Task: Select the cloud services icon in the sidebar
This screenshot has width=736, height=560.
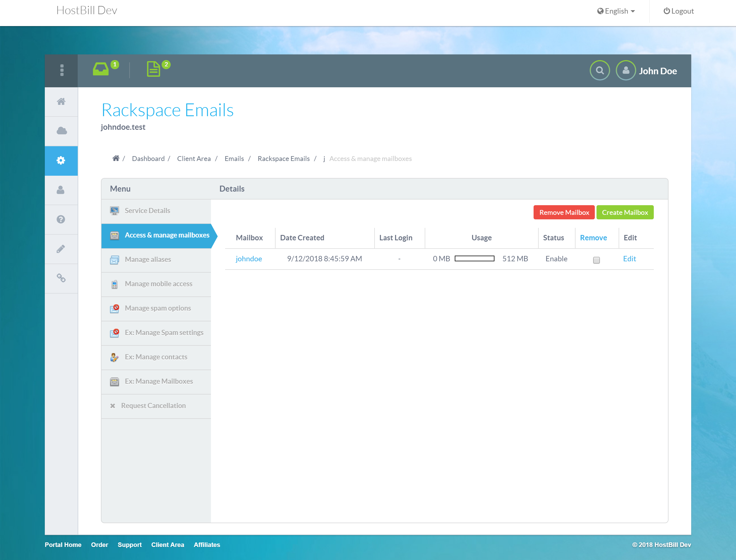Action: pyautogui.click(x=61, y=131)
